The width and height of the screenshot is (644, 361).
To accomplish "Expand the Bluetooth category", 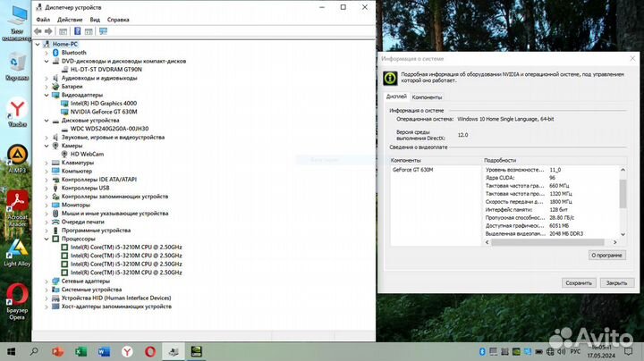I will click(x=47, y=53).
